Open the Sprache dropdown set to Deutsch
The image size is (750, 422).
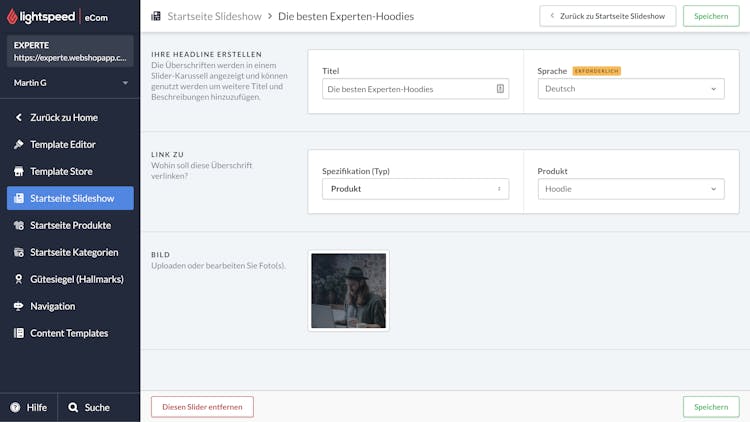pyautogui.click(x=631, y=89)
